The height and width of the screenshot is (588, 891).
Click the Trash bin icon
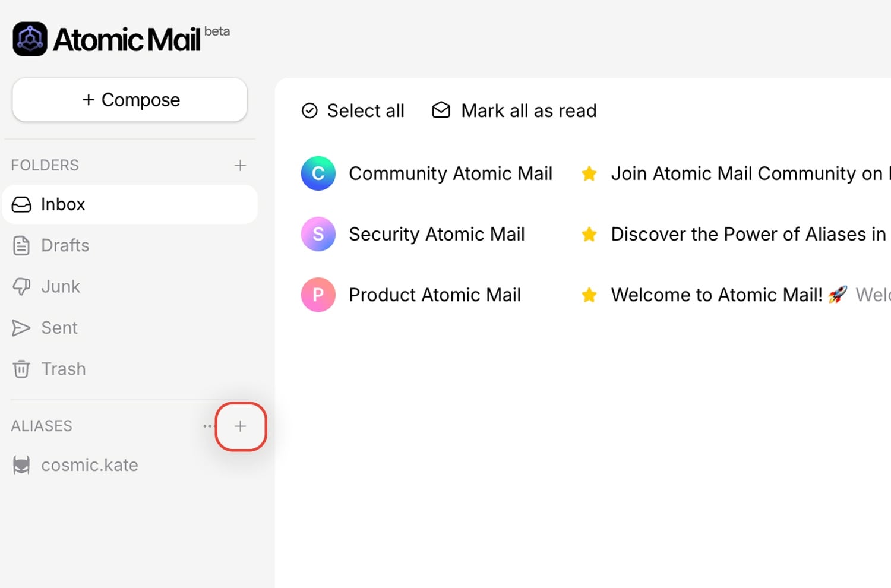click(21, 369)
